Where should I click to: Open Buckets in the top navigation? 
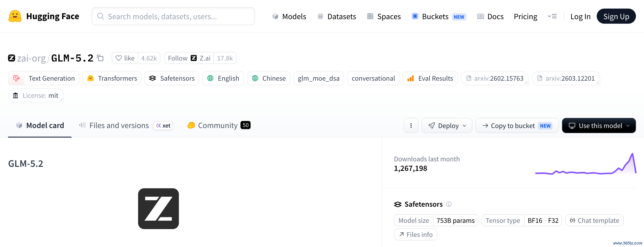click(x=439, y=16)
